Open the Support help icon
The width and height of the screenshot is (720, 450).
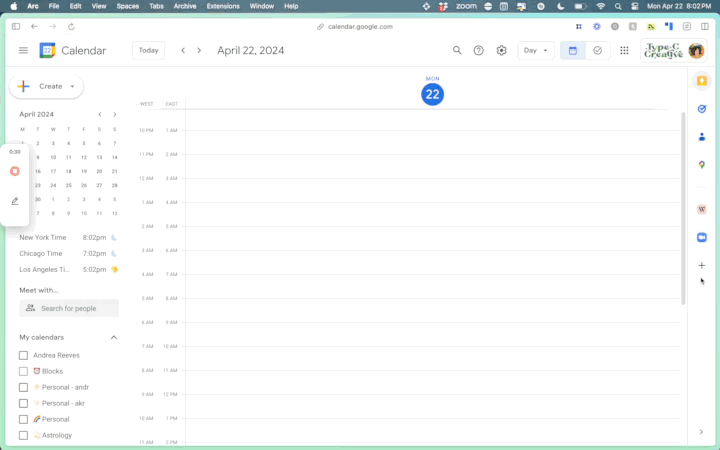[x=479, y=50]
